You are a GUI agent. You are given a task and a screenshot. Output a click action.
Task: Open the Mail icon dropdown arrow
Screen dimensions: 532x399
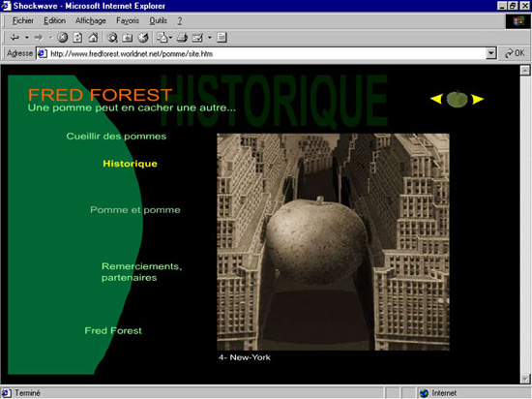tap(210, 38)
